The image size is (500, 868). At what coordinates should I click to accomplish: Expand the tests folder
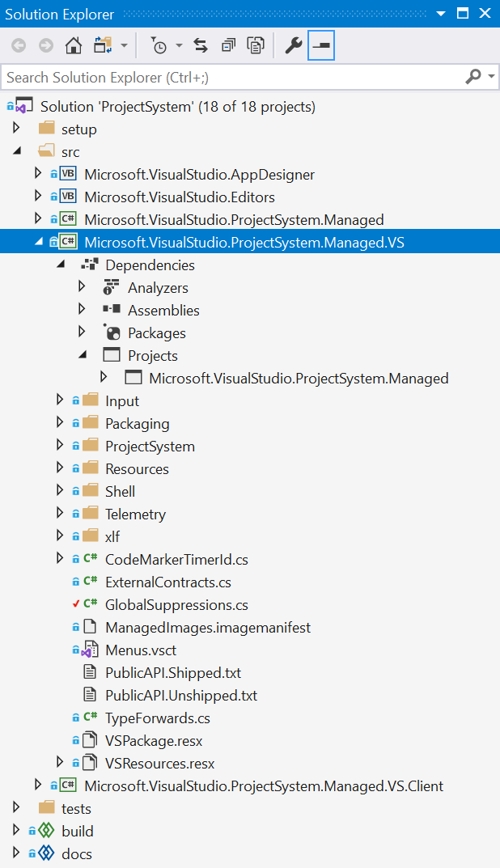(x=17, y=808)
